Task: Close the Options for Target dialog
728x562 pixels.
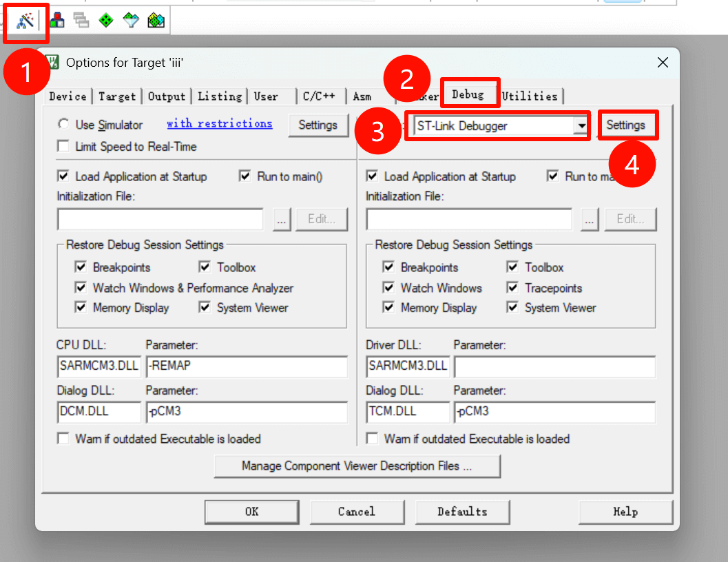Action: (x=663, y=63)
